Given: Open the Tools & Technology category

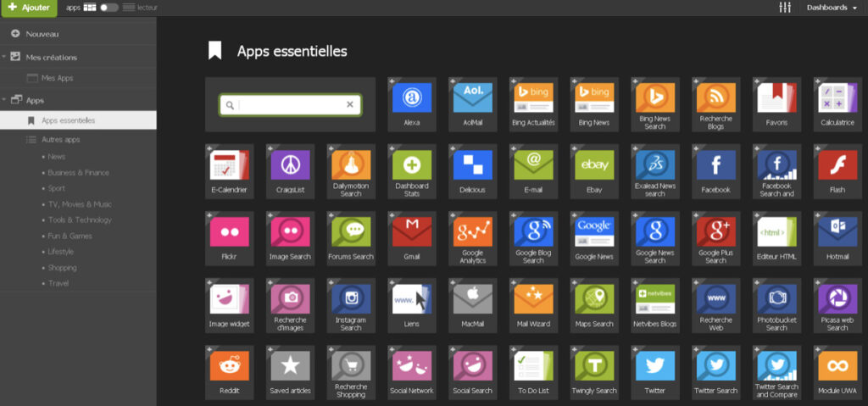Looking at the screenshot, I should tap(80, 220).
